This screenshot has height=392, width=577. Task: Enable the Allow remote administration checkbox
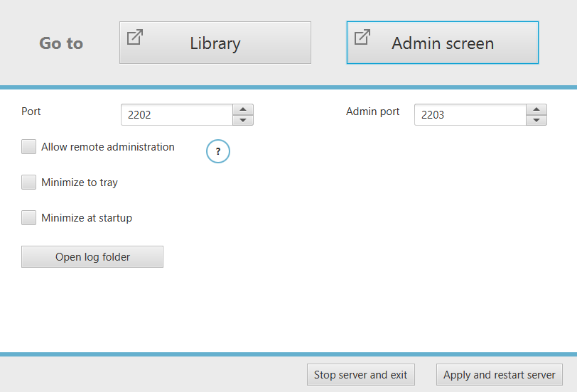click(x=28, y=147)
